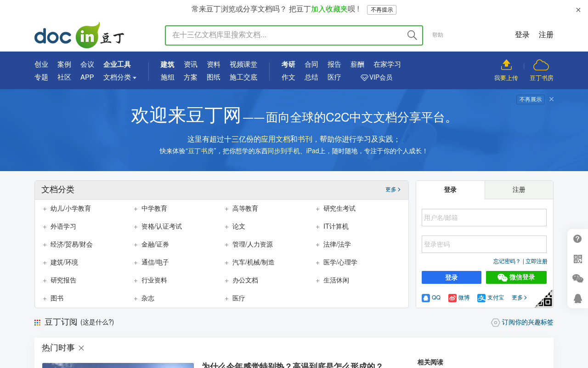588x368 pixels.
Task: Open the 订阅你的兴趣标签 link
Action: click(527, 322)
